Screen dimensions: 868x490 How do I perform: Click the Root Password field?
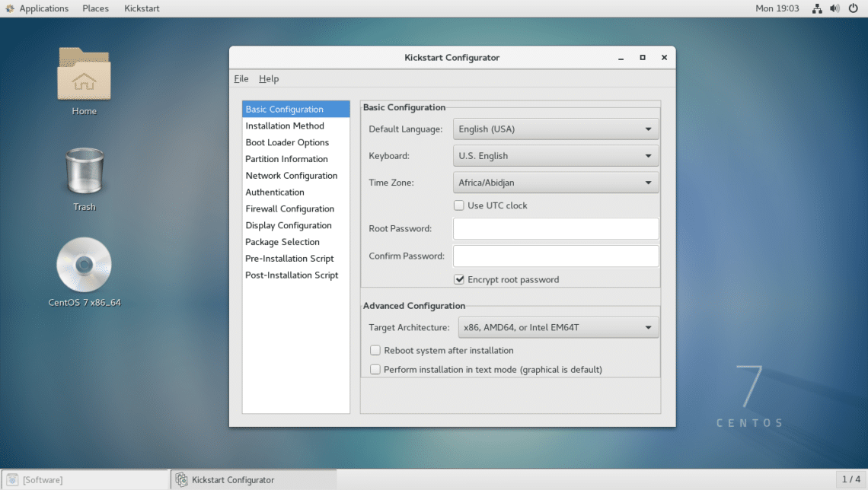[556, 229]
